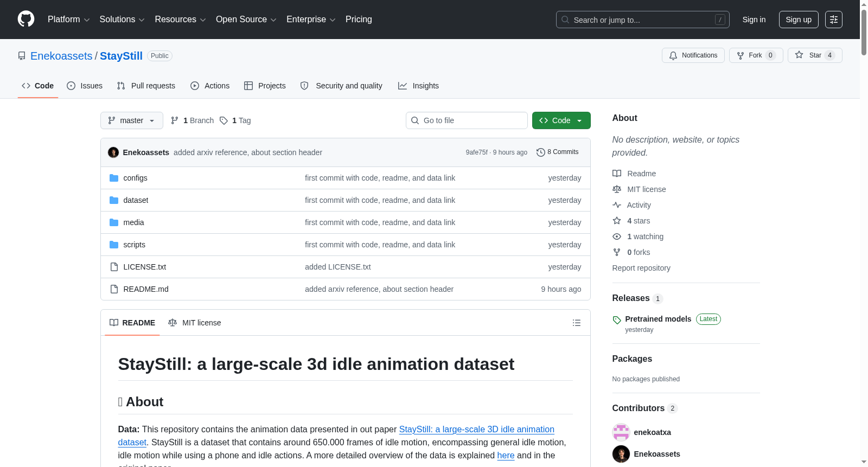Switch to the Issues tab
868x467 pixels.
click(x=85, y=86)
